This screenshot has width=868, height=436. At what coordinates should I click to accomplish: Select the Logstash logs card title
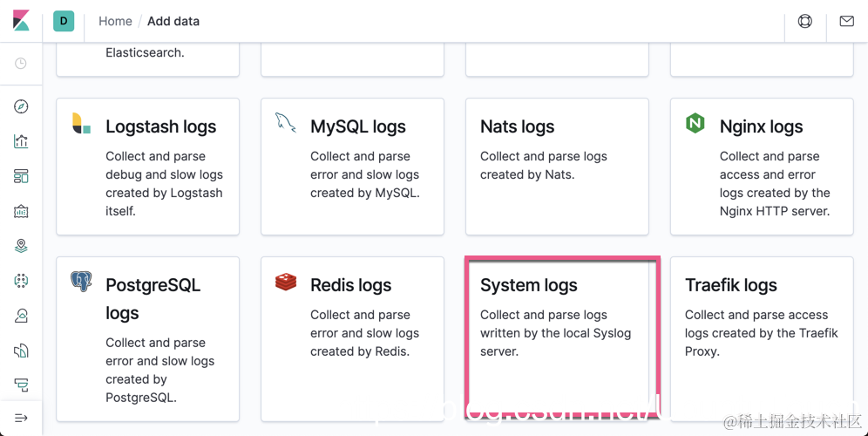pyautogui.click(x=161, y=126)
